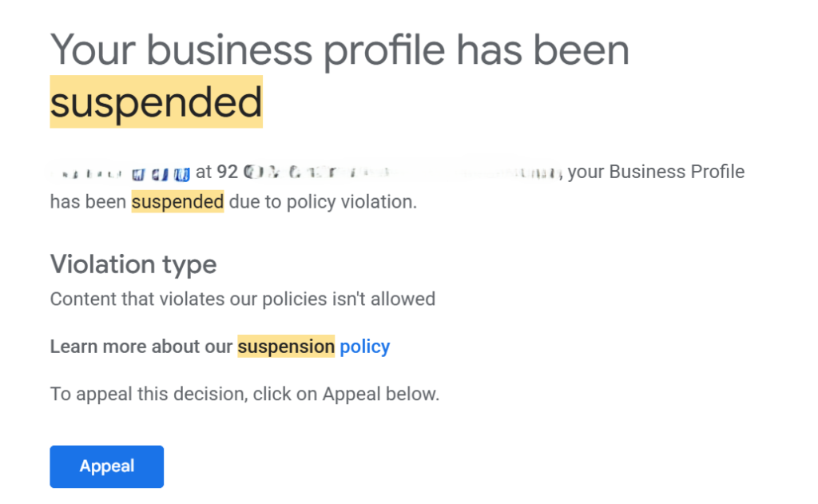Viewport: 818px width, 504px height.
Task: Select the Violation type heading
Action: point(133,264)
